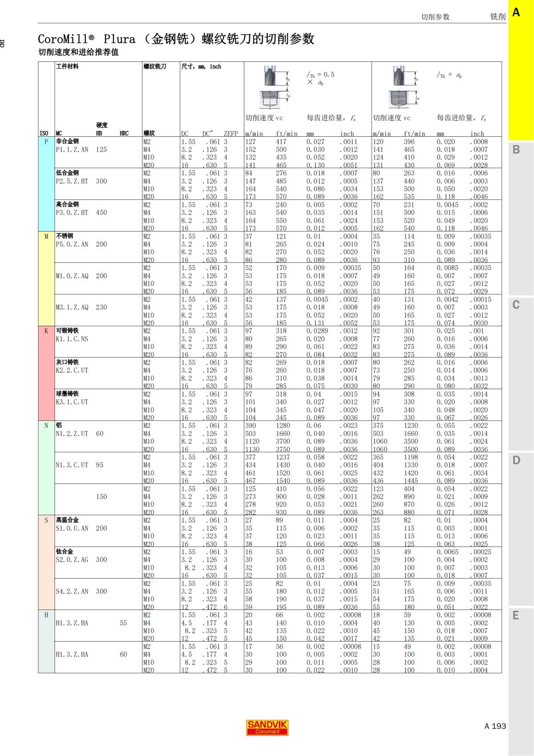The height and width of the screenshot is (756, 534).
Task: Click the material name 高合金钢
Action: click(67, 204)
